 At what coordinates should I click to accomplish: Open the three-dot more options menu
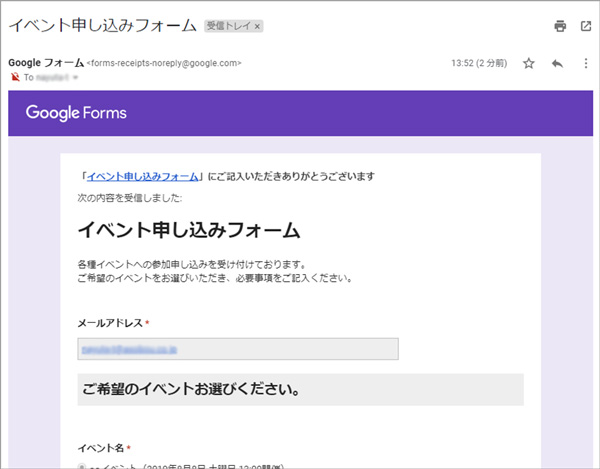tap(586, 63)
